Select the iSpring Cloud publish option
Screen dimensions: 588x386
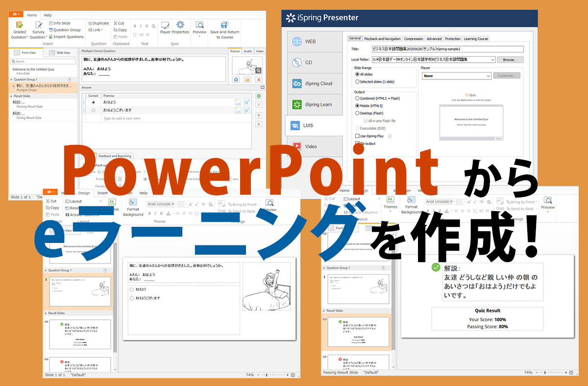tap(314, 84)
